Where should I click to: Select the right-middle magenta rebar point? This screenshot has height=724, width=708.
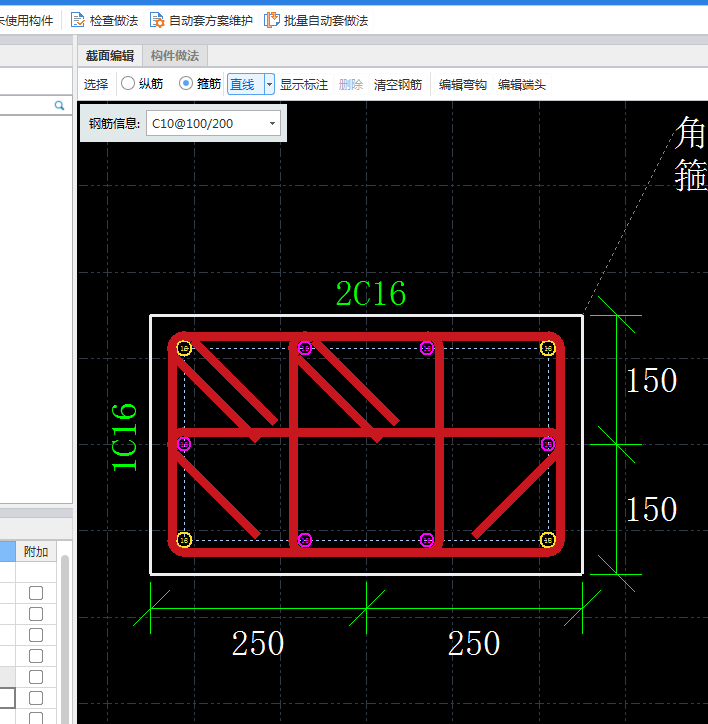548,444
